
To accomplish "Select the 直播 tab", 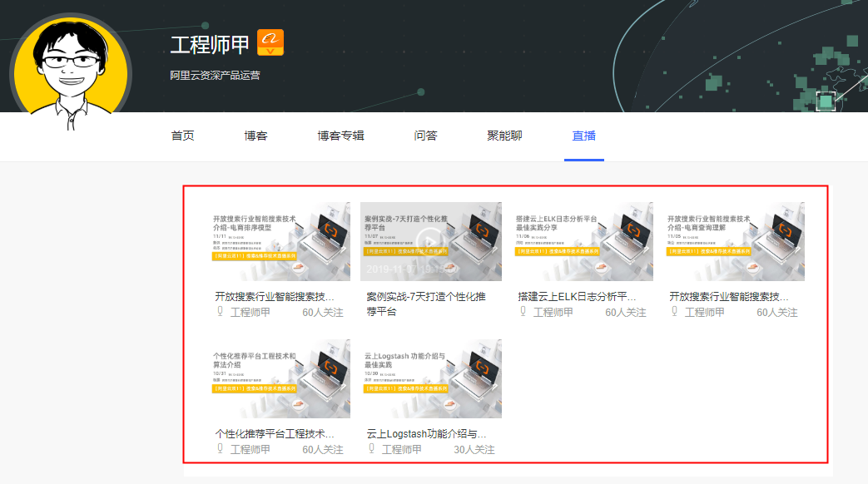I will (x=584, y=136).
